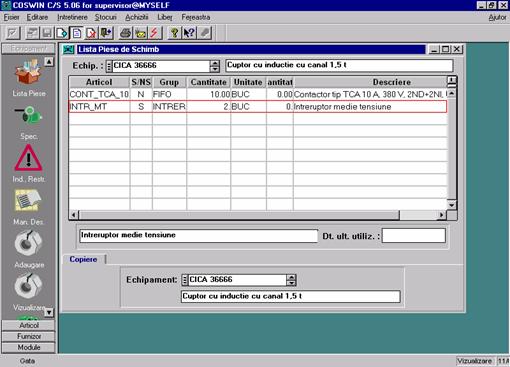This screenshot has height=367, width=510.
Task: Click the Furnizor sidebar button
Action: [28, 336]
